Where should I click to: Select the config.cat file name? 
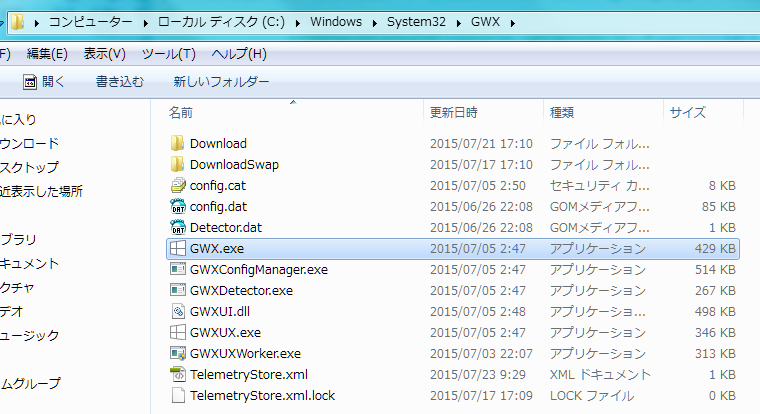click(x=218, y=186)
